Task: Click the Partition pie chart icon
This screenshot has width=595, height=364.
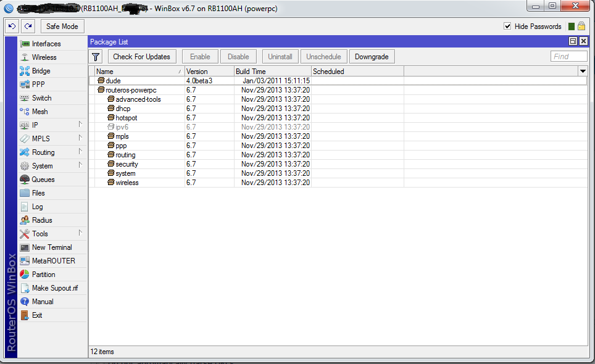Action: click(x=25, y=274)
